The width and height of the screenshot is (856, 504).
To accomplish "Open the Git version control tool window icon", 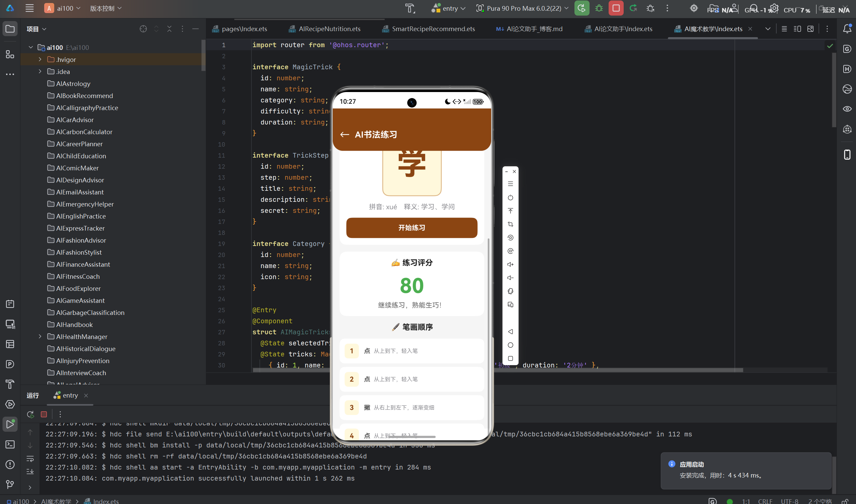I will click(x=10, y=484).
